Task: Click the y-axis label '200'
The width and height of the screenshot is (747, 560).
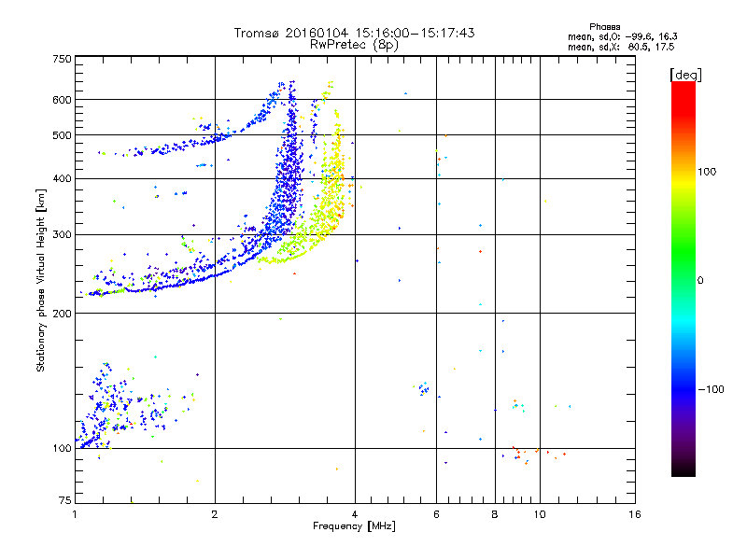Action: pos(62,314)
